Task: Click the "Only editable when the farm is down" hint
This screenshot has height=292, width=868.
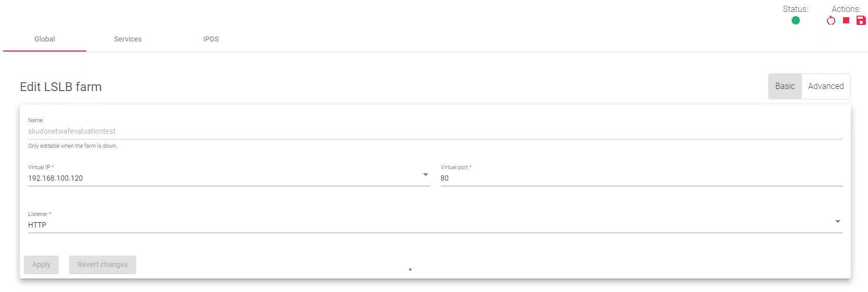Action: click(x=73, y=146)
